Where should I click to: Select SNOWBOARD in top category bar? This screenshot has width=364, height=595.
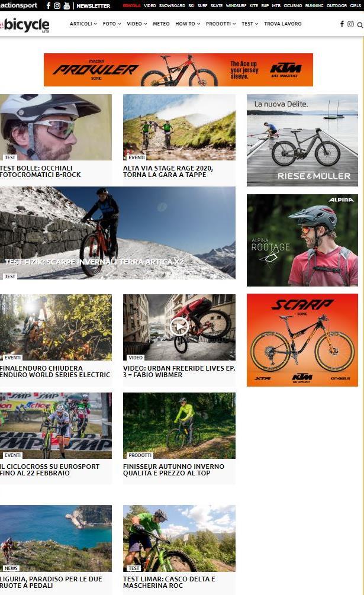click(172, 6)
